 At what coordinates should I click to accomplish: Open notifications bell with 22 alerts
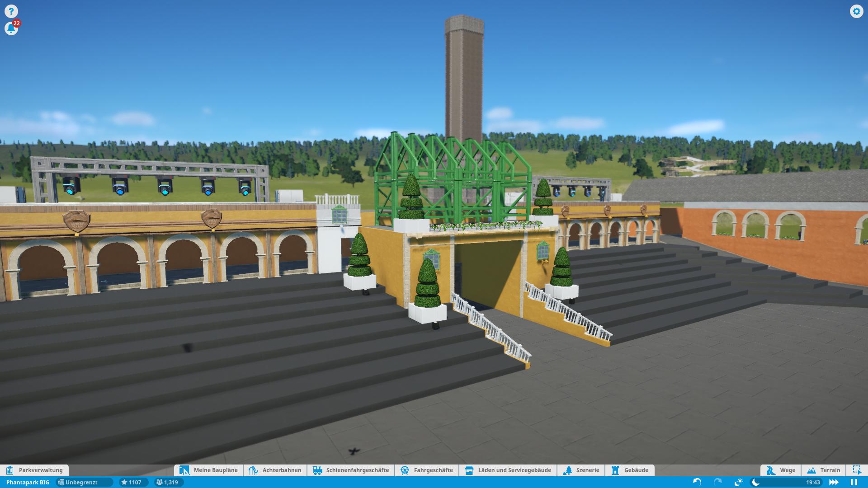[x=11, y=28]
